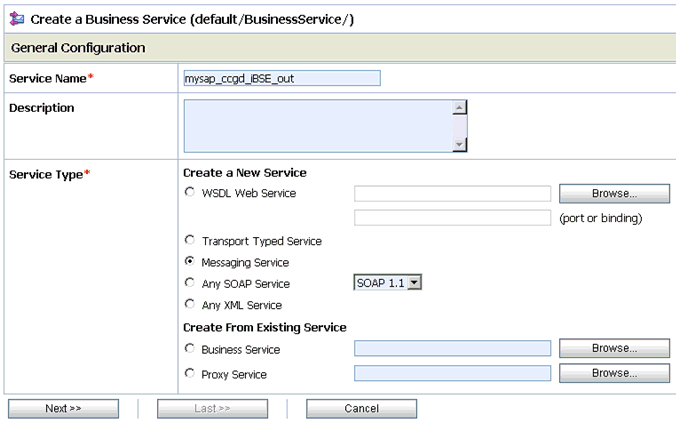Click the port or binding field

point(452,218)
